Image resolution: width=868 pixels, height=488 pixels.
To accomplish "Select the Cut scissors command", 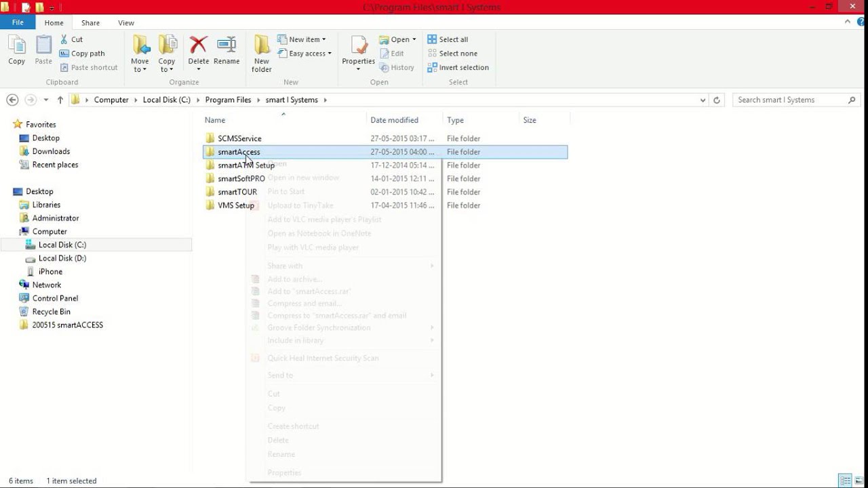I will click(71, 39).
